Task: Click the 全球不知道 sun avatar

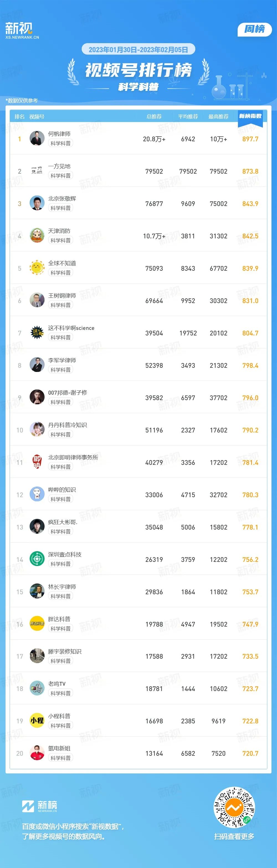Action: [x=37, y=268]
